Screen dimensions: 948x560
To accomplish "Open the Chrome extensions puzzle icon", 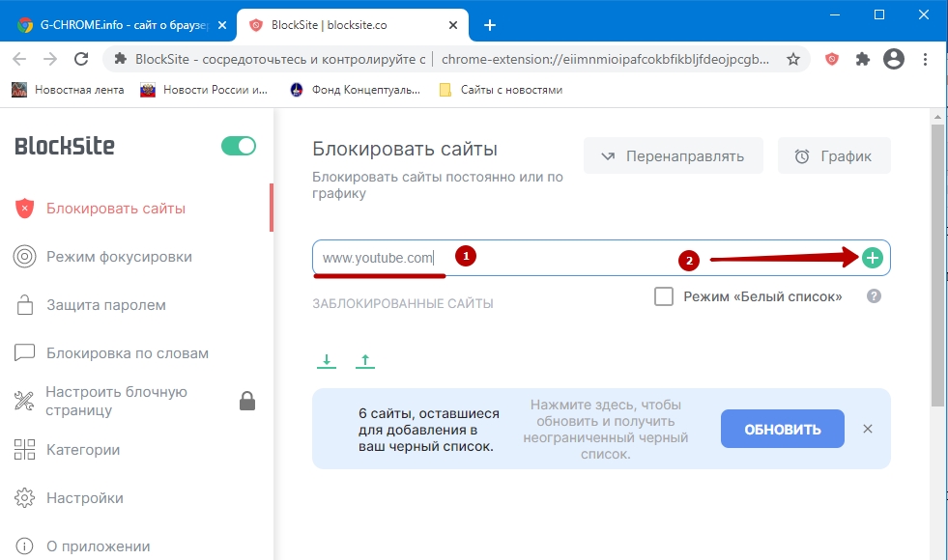I will point(863,59).
